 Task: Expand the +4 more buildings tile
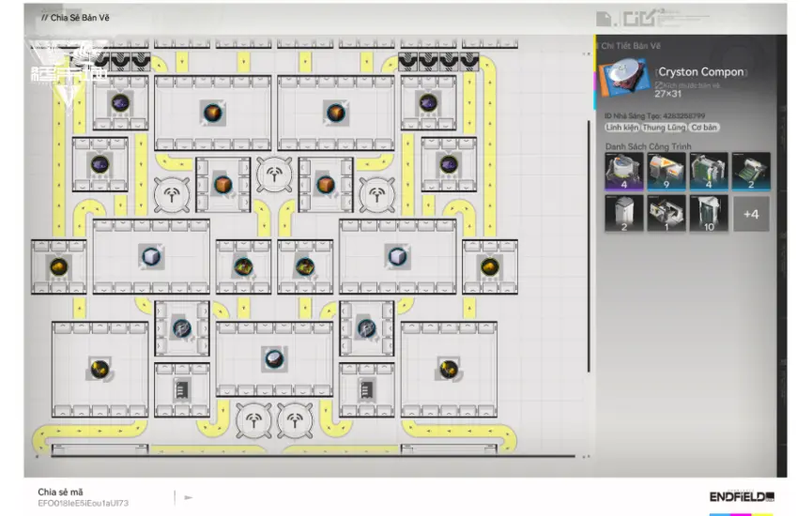coord(751,214)
